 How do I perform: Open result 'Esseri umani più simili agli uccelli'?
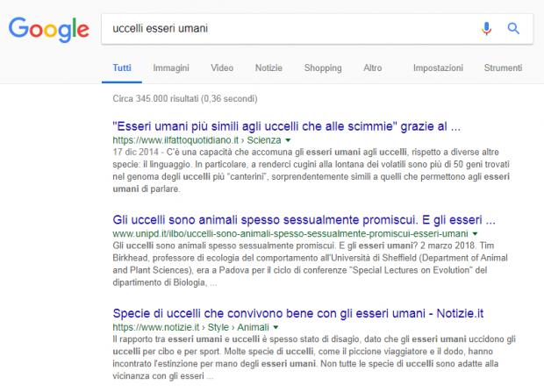click(287, 126)
